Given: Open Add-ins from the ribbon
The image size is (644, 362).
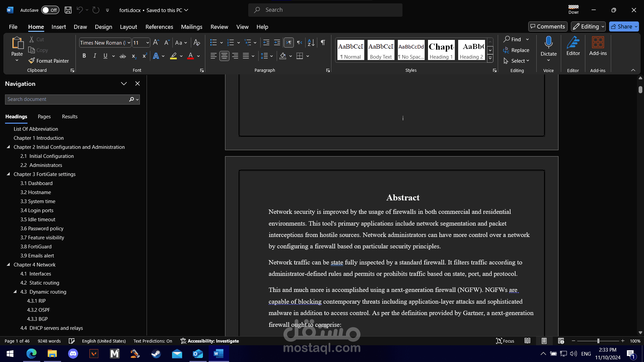Looking at the screenshot, I should coord(598,46).
